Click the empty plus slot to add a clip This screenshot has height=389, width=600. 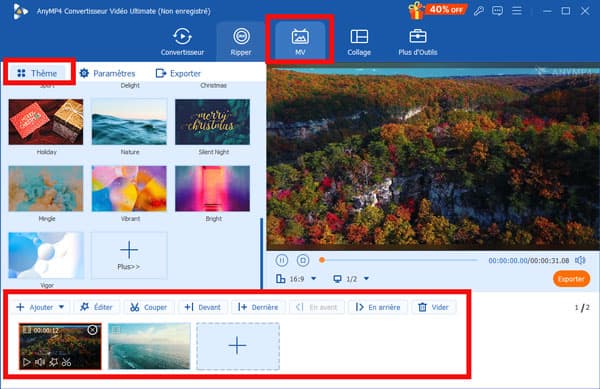(x=238, y=346)
